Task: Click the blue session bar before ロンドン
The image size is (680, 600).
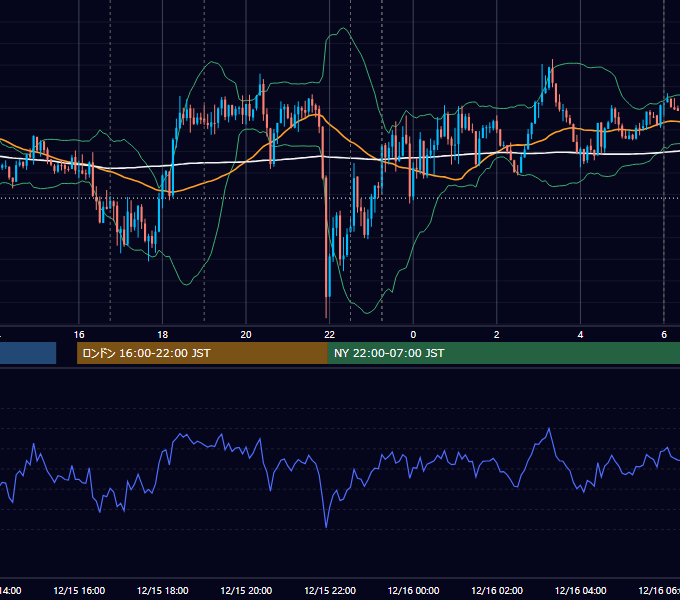Action: click(28, 353)
